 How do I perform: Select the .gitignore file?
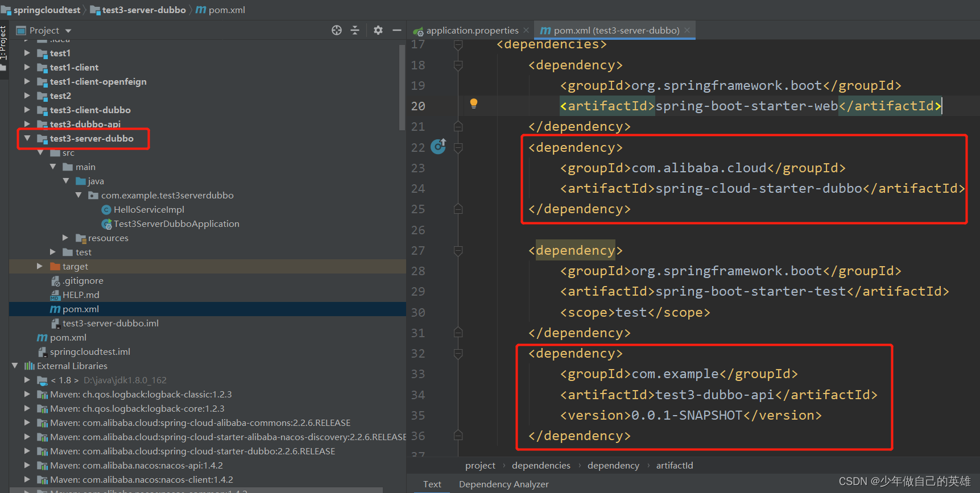pos(82,280)
